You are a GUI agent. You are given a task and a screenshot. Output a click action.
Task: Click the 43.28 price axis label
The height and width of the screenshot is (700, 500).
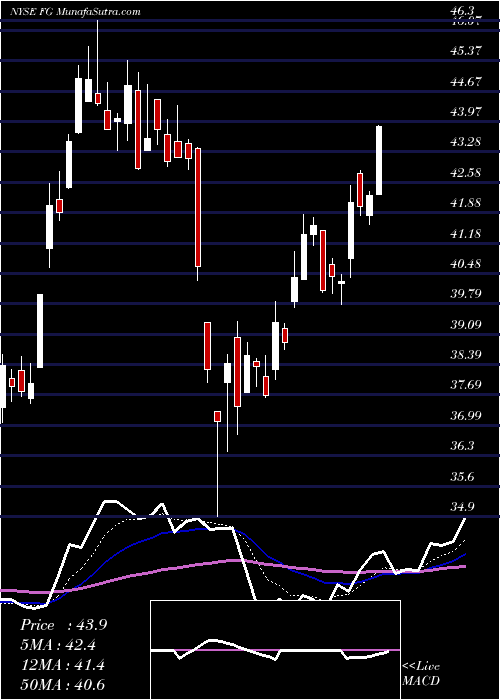pyautogui.click(x=466, y=142)
